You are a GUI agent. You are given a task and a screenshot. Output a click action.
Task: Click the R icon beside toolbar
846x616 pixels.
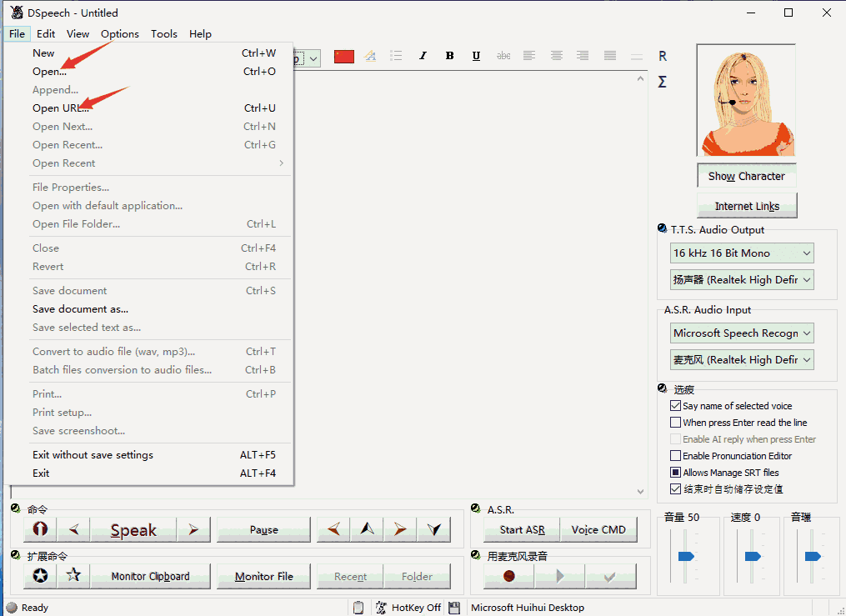click(x=663, y=56)
